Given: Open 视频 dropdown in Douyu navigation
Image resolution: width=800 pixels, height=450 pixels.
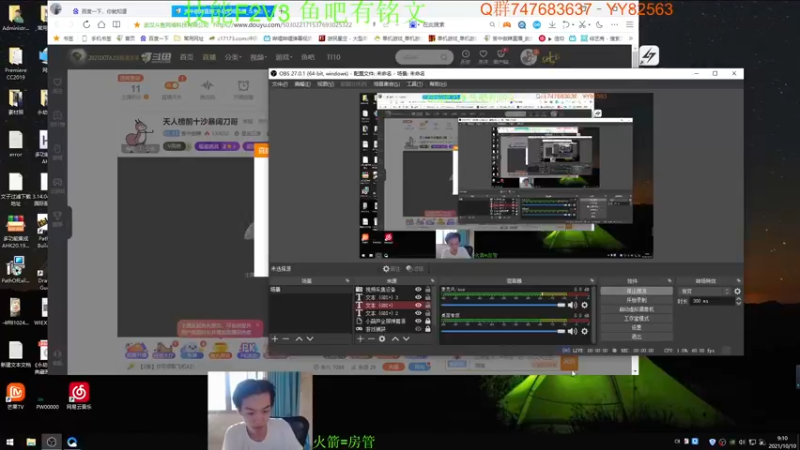Looking at the screenshot, I should pos(258,57).
